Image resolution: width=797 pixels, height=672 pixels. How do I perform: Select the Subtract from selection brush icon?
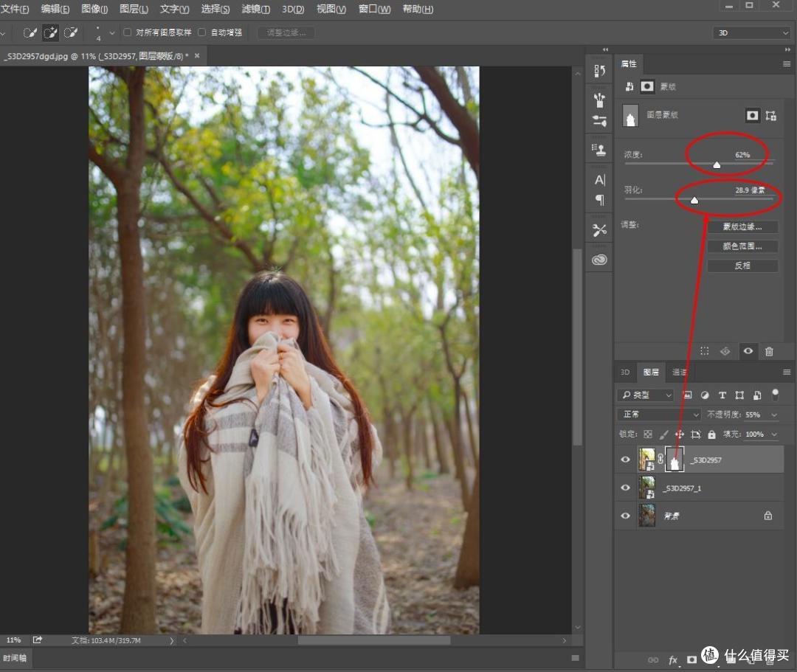coord(71,32)
